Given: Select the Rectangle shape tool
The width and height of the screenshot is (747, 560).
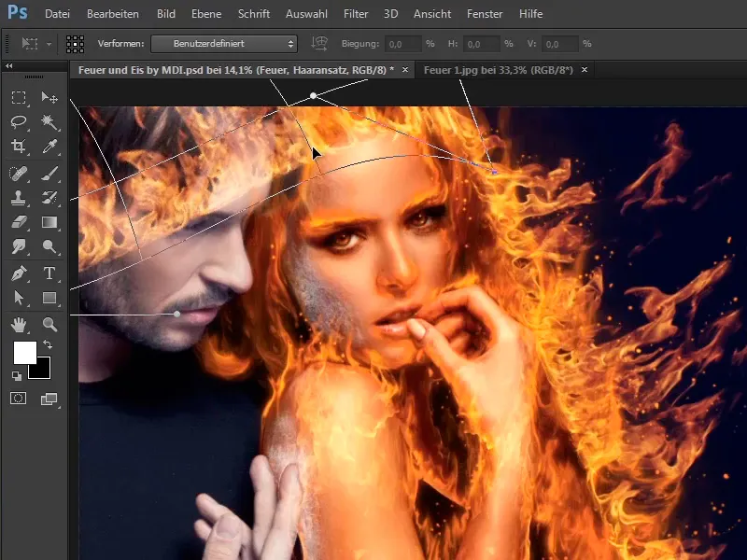Looking at the screenshot, I should point(49,298).
